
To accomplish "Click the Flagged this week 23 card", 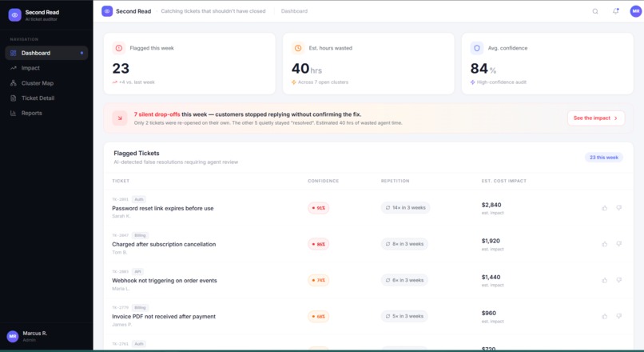I will tap(189, 64).
